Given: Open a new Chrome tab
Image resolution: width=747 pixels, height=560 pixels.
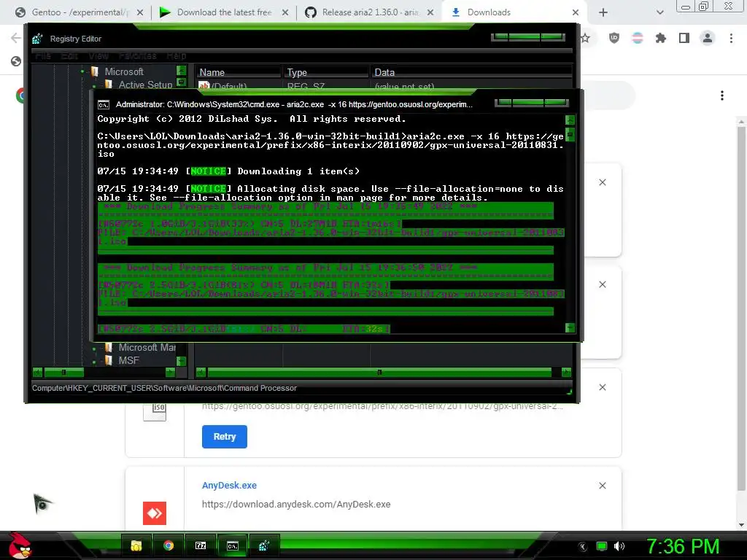Looking at the screenshot, I should pos(603,13).
